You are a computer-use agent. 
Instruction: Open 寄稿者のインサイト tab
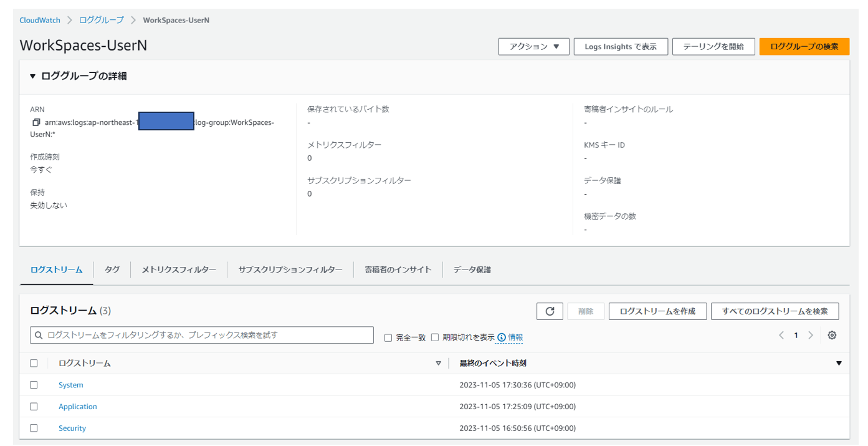coord(398,269)
